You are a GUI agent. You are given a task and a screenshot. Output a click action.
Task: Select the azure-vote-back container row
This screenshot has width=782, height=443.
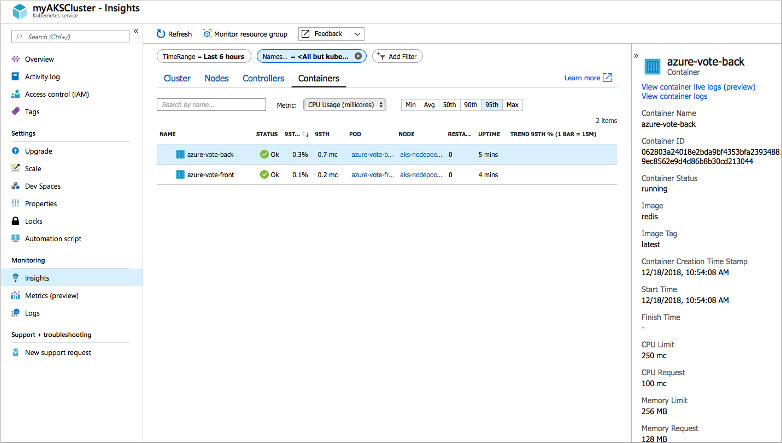click(x=387, y=154)
